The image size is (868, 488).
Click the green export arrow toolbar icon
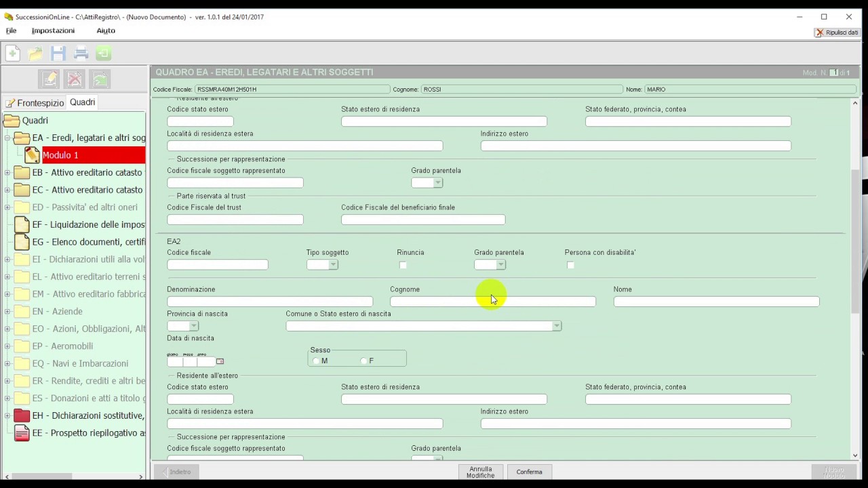(x=103, y=53)
